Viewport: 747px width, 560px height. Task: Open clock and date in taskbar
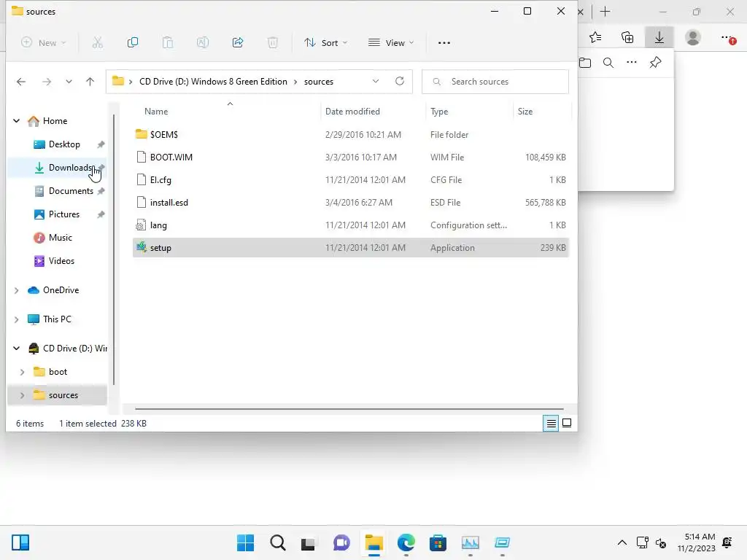[x=697, y=542]
